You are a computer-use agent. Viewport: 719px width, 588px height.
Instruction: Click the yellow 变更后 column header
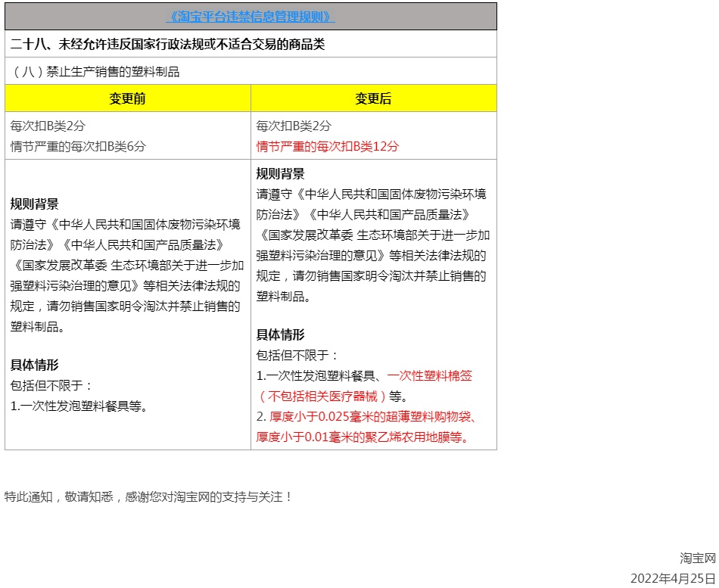click(x=373, y=98)
